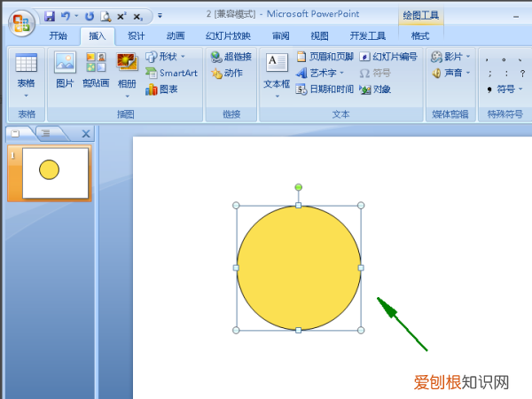
Task: Open print preview from quick access toolbar
Action: click(x=106, y=16)
